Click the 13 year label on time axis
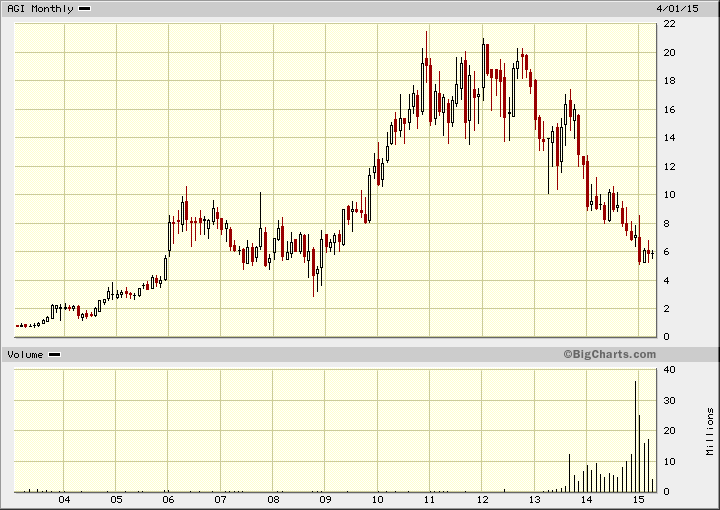 (534, 500)
